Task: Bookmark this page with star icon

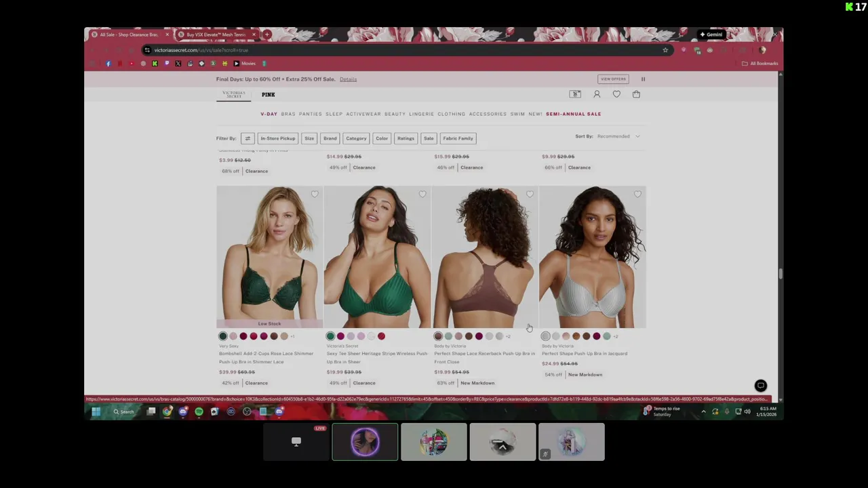Action: pyautogui.click(x=665, y=50)
